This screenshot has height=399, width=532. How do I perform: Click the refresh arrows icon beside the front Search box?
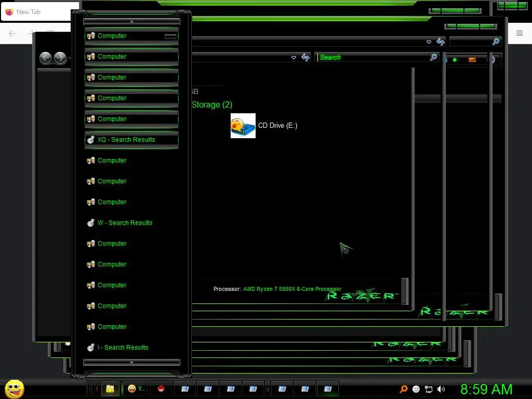(305, 57)
